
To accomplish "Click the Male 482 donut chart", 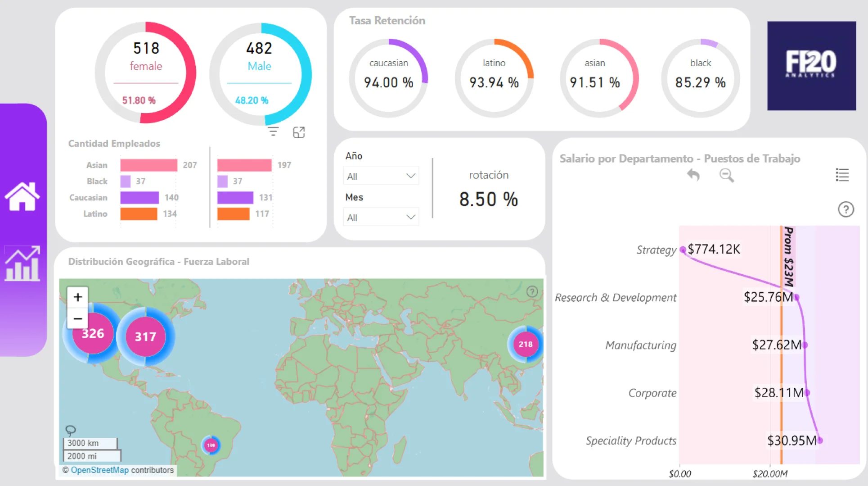I will 260,74.
